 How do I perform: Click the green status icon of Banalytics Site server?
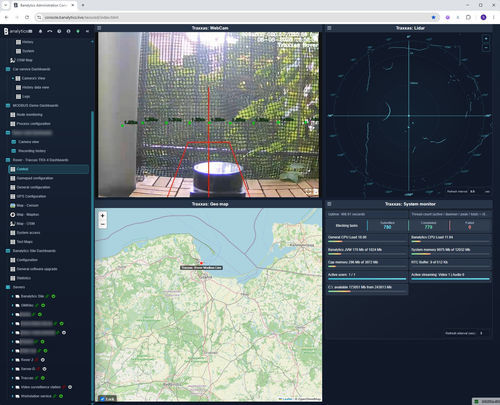tap(54, 296)
